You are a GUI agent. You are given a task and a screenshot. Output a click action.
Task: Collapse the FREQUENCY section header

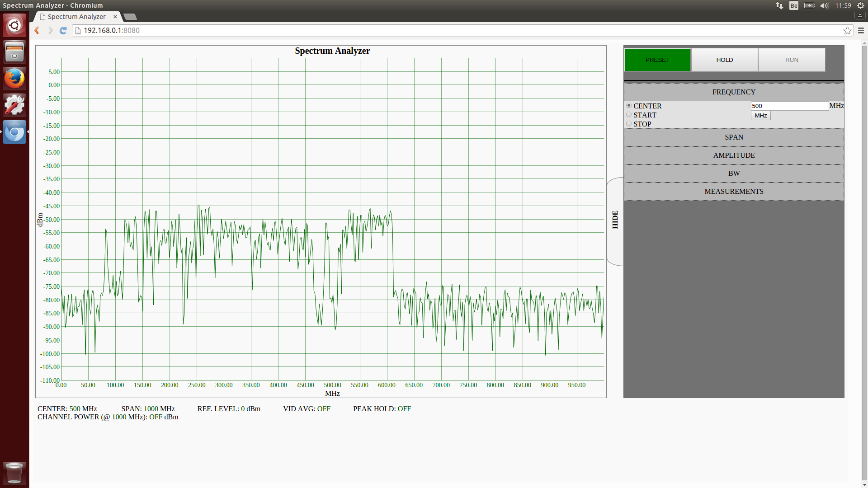[x=734, y=92]
